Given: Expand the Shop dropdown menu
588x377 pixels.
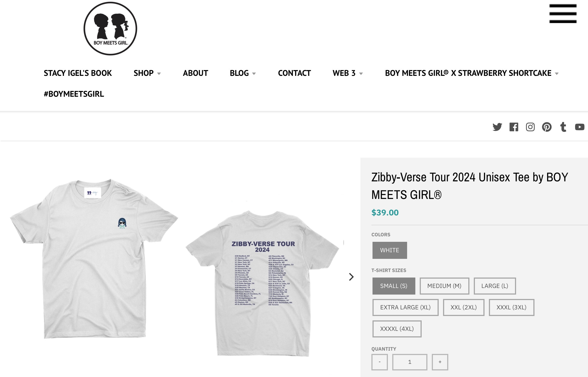Looking at the screenshot, I should point(147,73).
